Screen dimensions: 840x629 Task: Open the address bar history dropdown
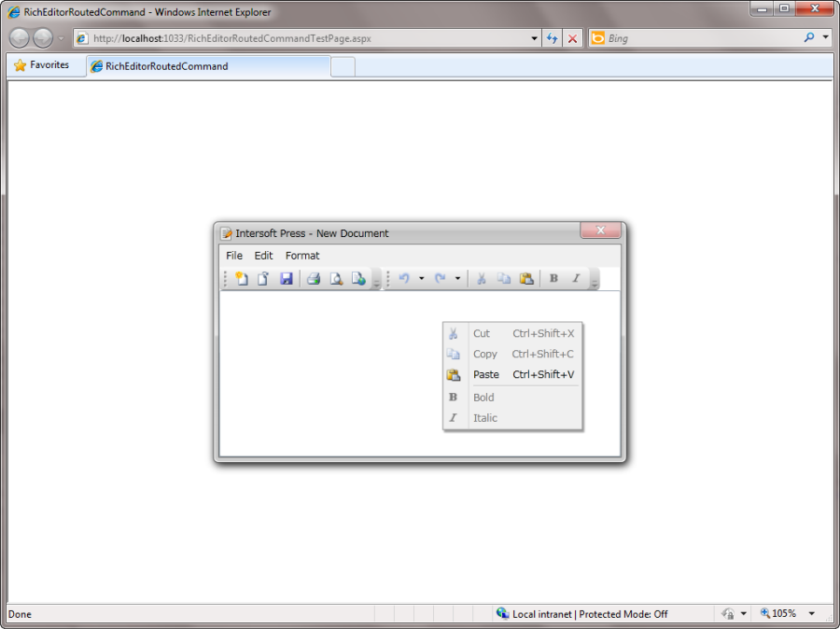[x=534, y=38]
